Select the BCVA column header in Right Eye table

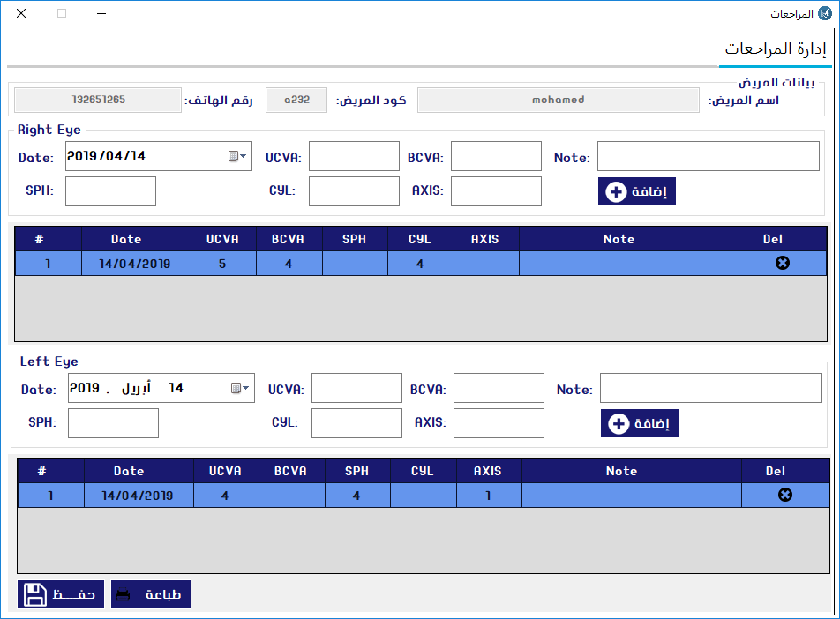point(289,239)
